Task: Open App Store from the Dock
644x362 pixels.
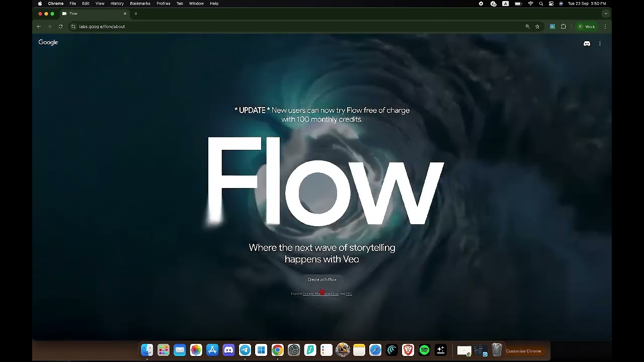Action: coord(212,350)
